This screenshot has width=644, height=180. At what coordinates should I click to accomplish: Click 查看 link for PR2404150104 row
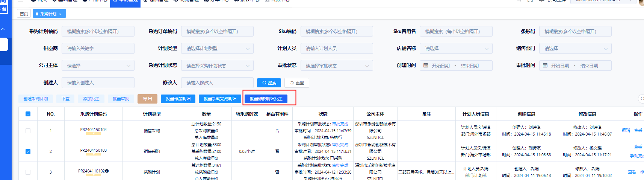coord(638,130)
